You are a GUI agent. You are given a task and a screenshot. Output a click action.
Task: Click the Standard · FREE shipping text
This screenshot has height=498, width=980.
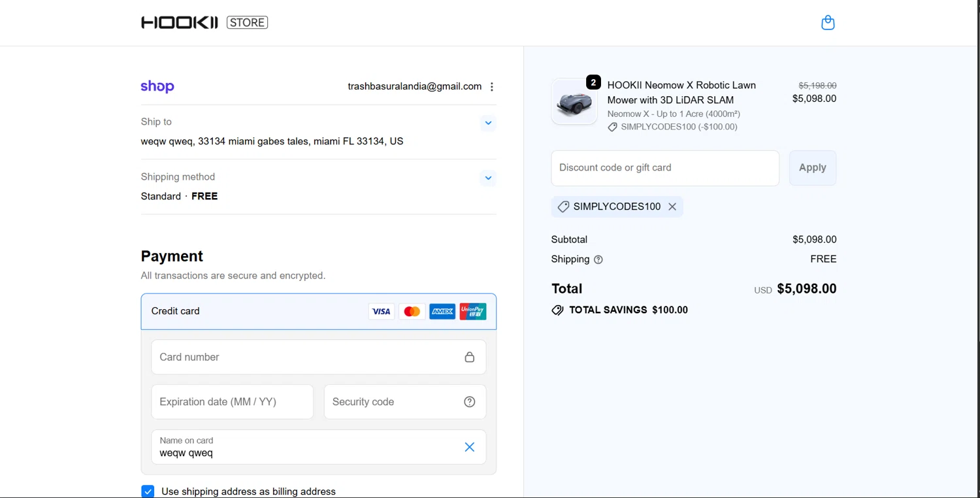(x=180, y=196)
